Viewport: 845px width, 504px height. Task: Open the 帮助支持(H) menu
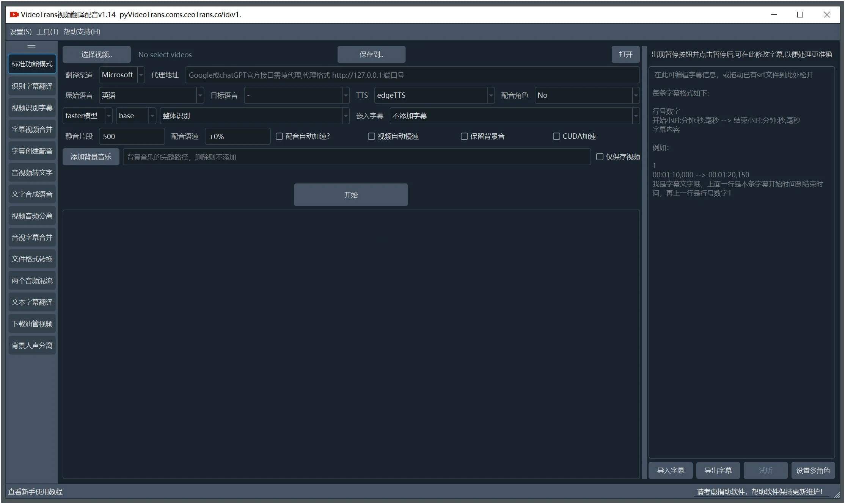(81, 31)
